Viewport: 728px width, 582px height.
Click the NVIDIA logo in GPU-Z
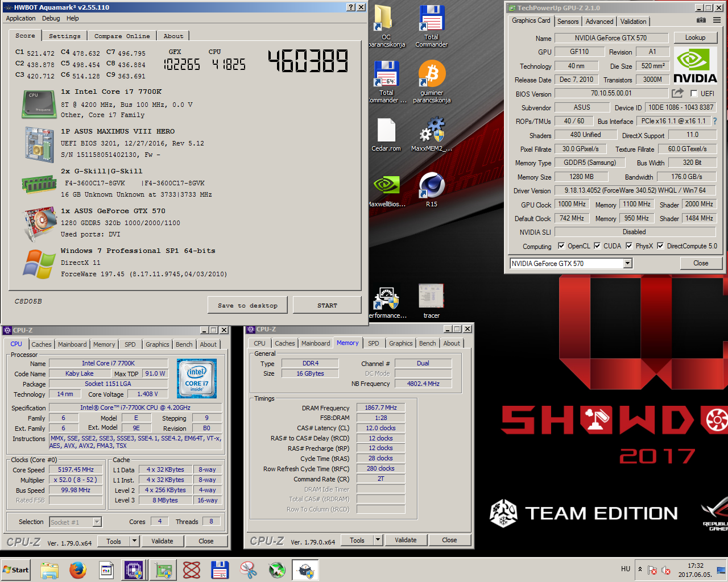click(695, 65)
